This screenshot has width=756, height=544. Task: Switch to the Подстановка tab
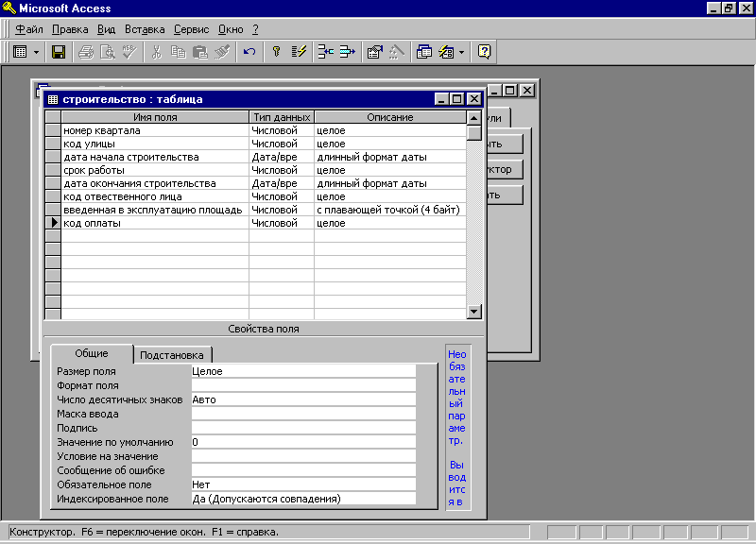[172, 355]
